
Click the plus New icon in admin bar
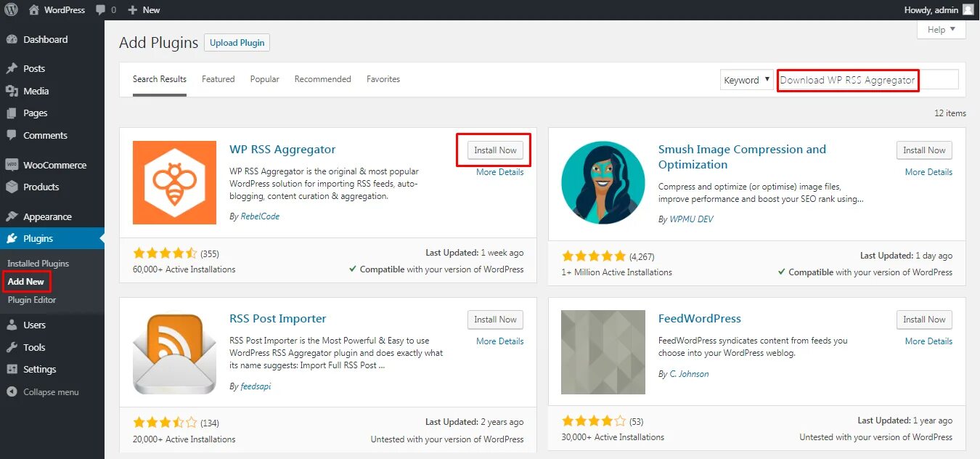tap(132, 10)
